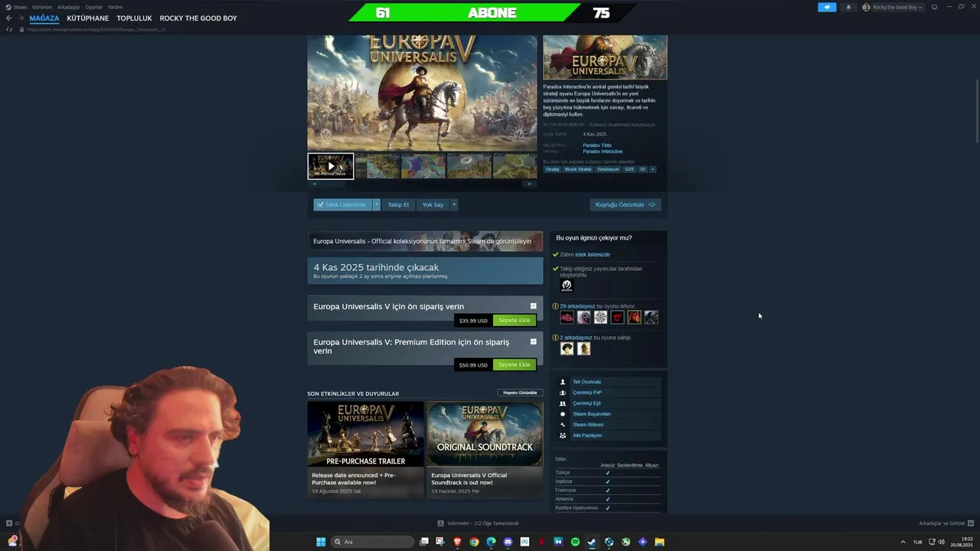Open the Windows Start menu
The image size is (980, 551).
(x=321, y=542)
